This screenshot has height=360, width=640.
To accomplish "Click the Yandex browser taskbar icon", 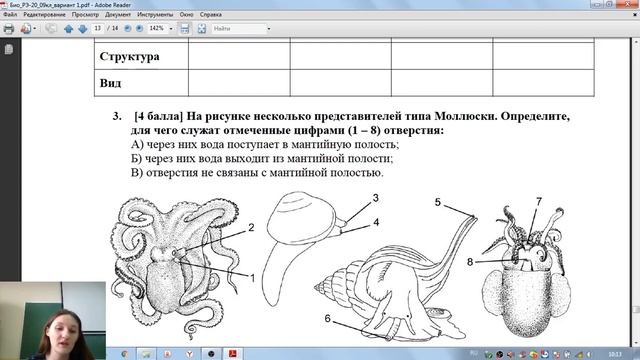I will pos(189,354).
